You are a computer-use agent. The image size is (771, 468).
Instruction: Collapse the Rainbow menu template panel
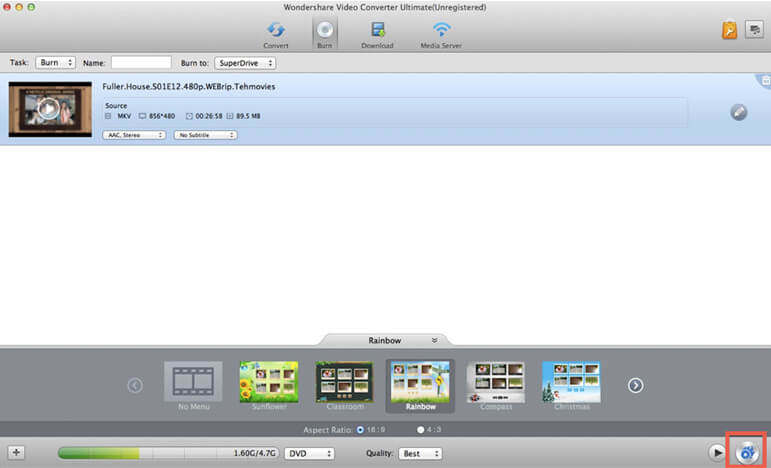(435, 340)
